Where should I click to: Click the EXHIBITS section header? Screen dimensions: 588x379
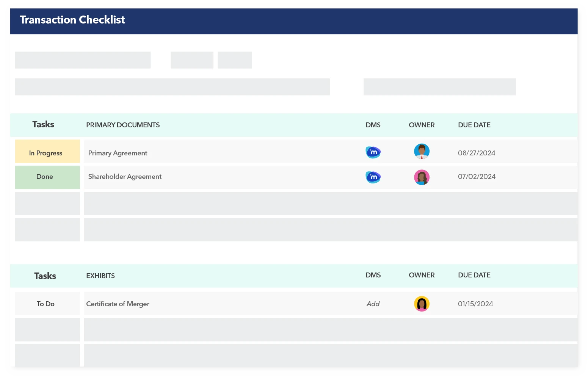(x=100, y=276)
